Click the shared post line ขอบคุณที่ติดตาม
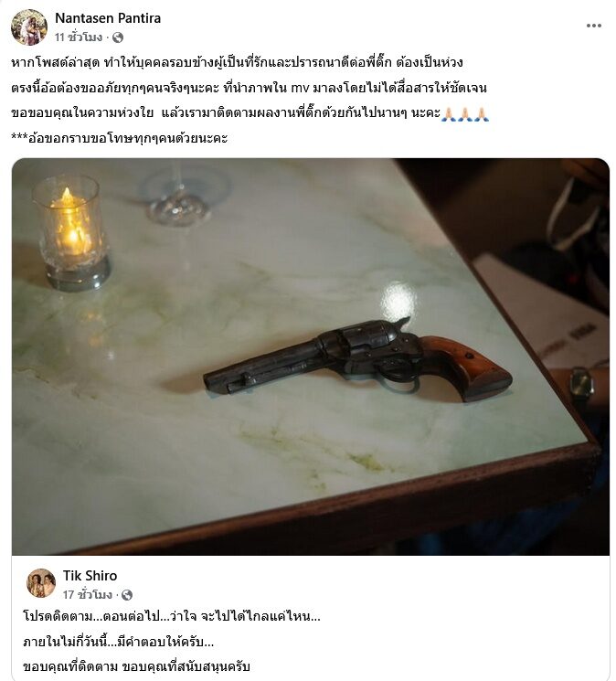Screen dimensions: 616x681 pos(136,666)
